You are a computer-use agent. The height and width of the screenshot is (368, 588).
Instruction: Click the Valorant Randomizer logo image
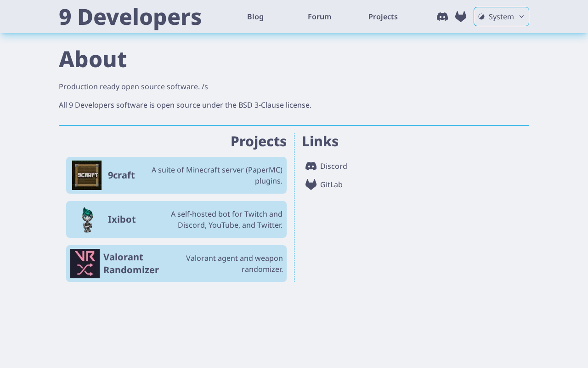click(85, 264)
